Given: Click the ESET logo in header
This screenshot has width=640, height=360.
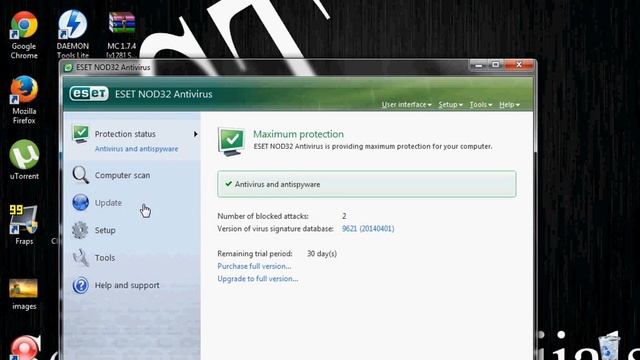Looking at the screenshot, I should click(89, 94).
